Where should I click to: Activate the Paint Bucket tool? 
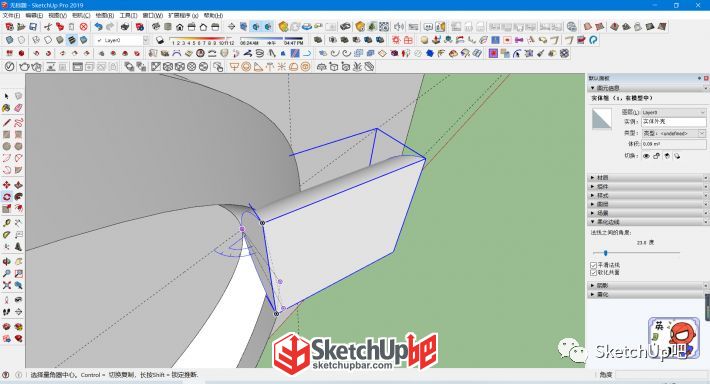tap(6, 108)
